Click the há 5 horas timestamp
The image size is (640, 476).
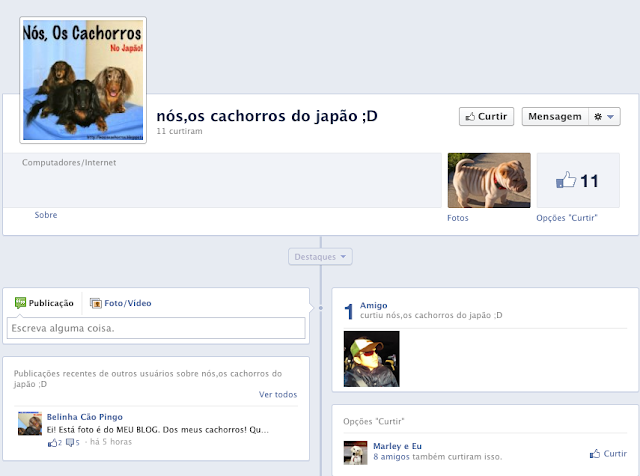tap(111, 442)
